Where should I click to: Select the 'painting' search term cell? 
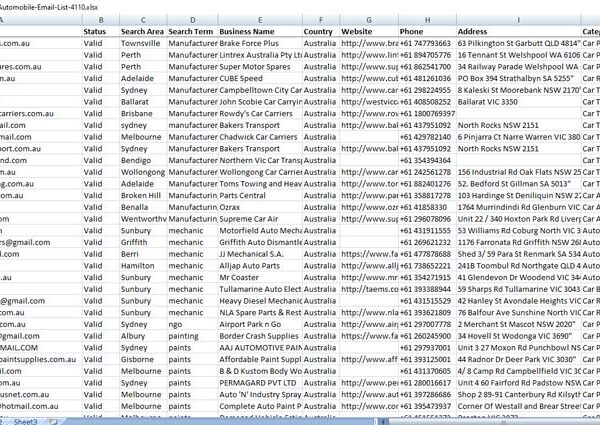(192, 336)
